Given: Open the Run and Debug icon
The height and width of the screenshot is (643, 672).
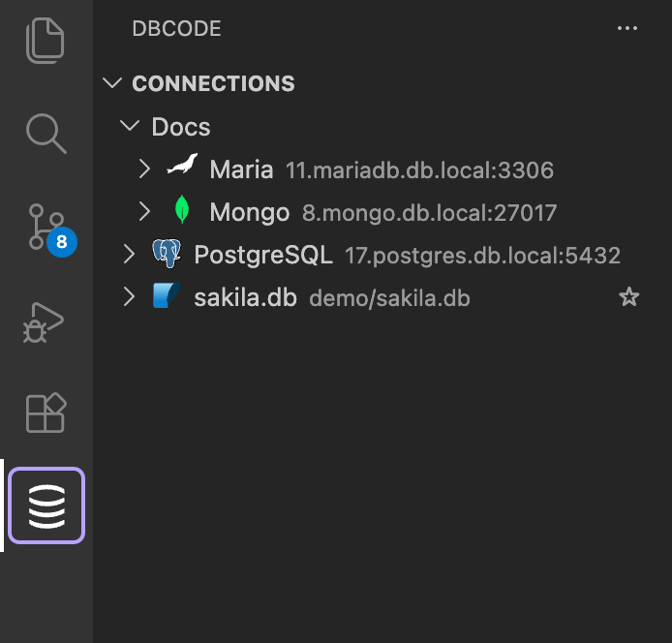Looking at the screenshot, I should (44, 322).
